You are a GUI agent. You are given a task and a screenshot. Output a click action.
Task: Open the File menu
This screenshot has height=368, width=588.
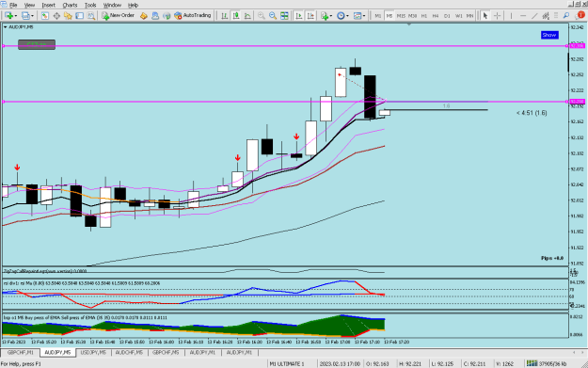[13, 5]
